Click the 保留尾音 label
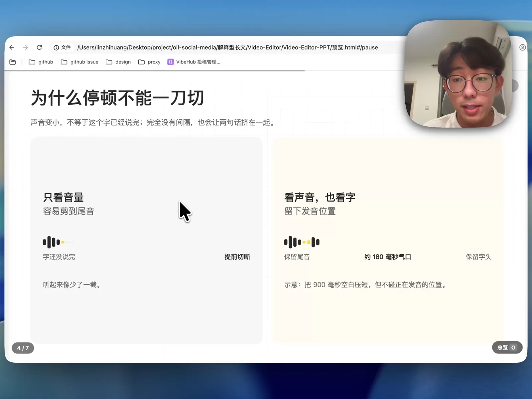Image resolution: width=532 pixels, height=399 pixels. pos(297,257)
